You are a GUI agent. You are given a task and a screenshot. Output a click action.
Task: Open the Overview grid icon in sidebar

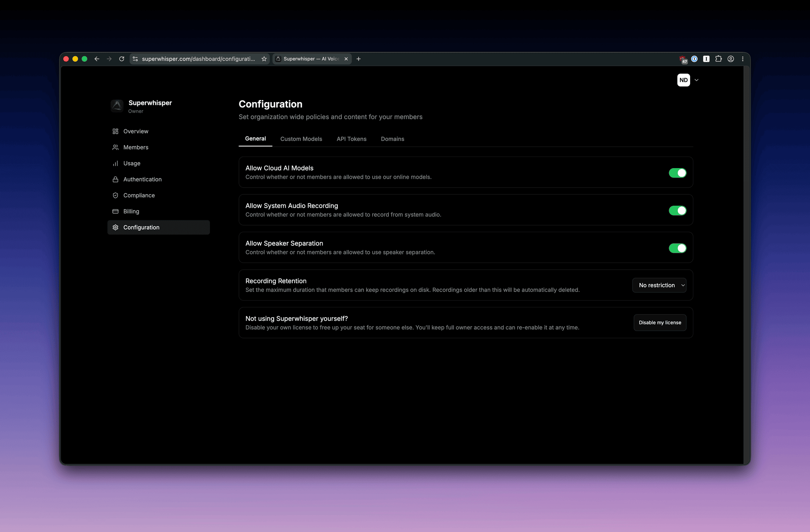coord(115,131)
